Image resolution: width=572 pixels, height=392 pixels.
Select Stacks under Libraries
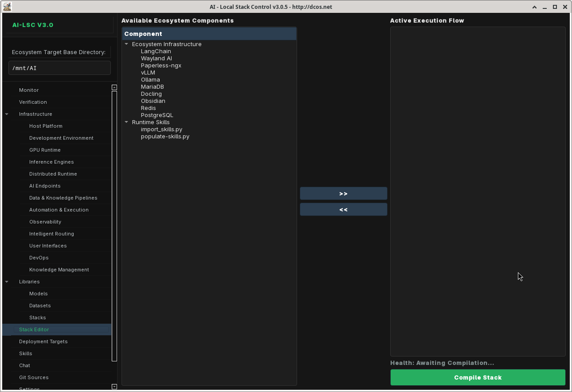[x=38, y=318]
